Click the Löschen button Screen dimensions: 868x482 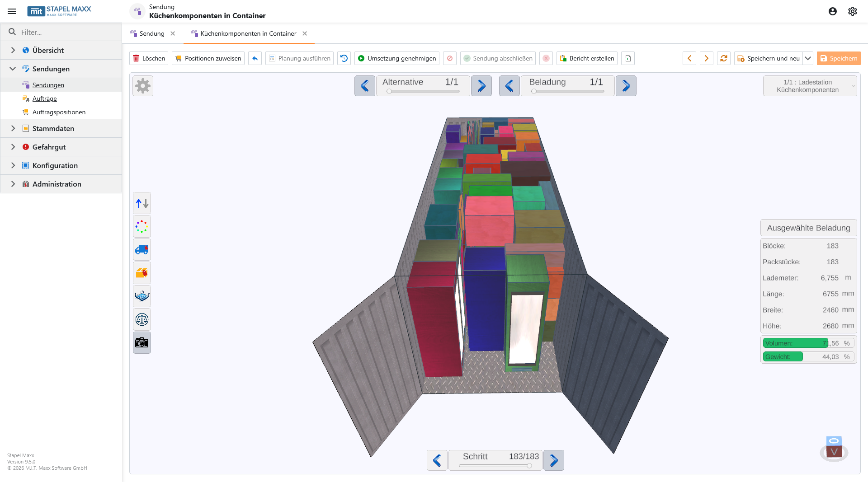point(149,58)
